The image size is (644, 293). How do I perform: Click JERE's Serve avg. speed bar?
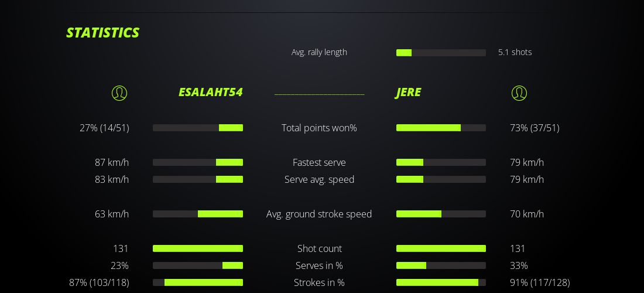pyautogui.click(x=441, y=179)
